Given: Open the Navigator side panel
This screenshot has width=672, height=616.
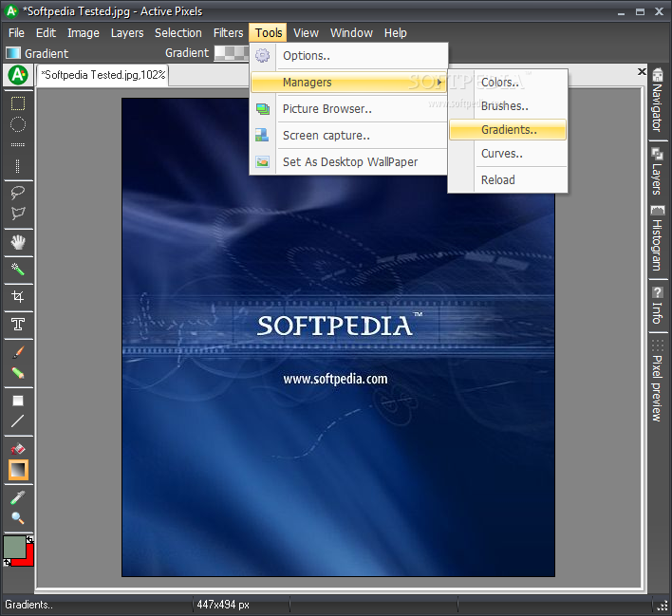Looking at the screenshot, I should click(657, 101).
